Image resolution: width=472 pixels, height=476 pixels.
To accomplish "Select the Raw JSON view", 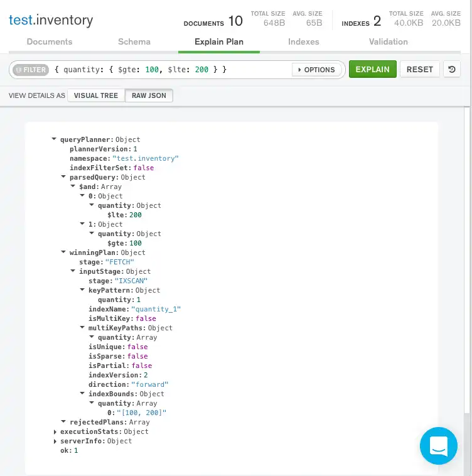I will pyautogui.click(x=148, y=95).
